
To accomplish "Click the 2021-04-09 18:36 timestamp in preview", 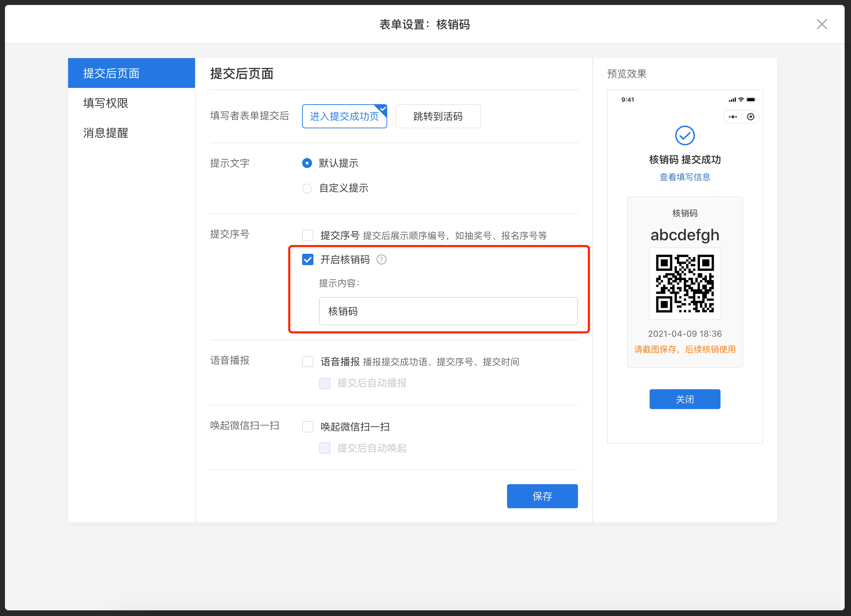I will (685, 334).
